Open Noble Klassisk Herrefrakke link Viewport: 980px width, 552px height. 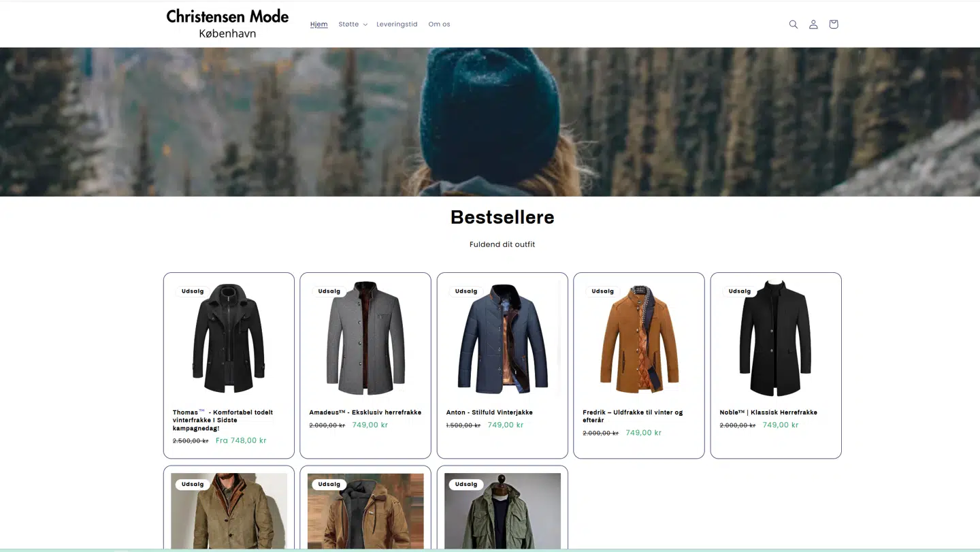(768, 412)
